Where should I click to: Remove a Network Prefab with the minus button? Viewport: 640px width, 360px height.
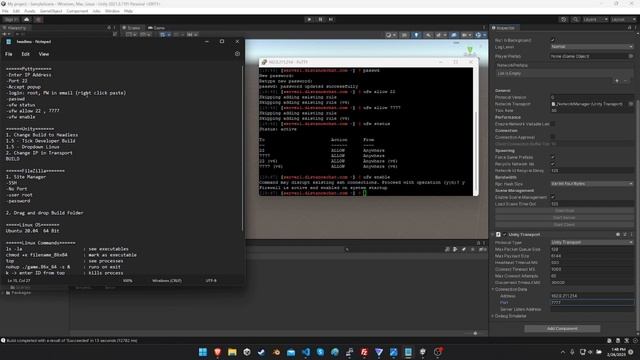[625, 81]
